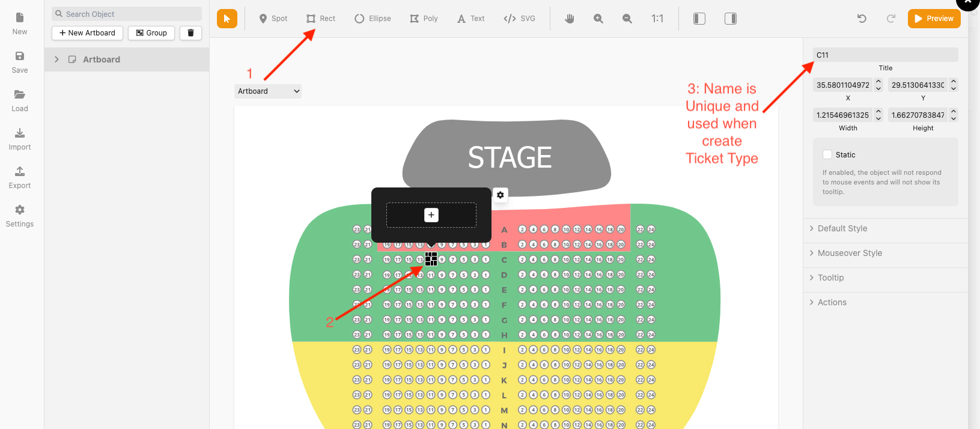Click Load in left sidebar

tap(20, 101)
